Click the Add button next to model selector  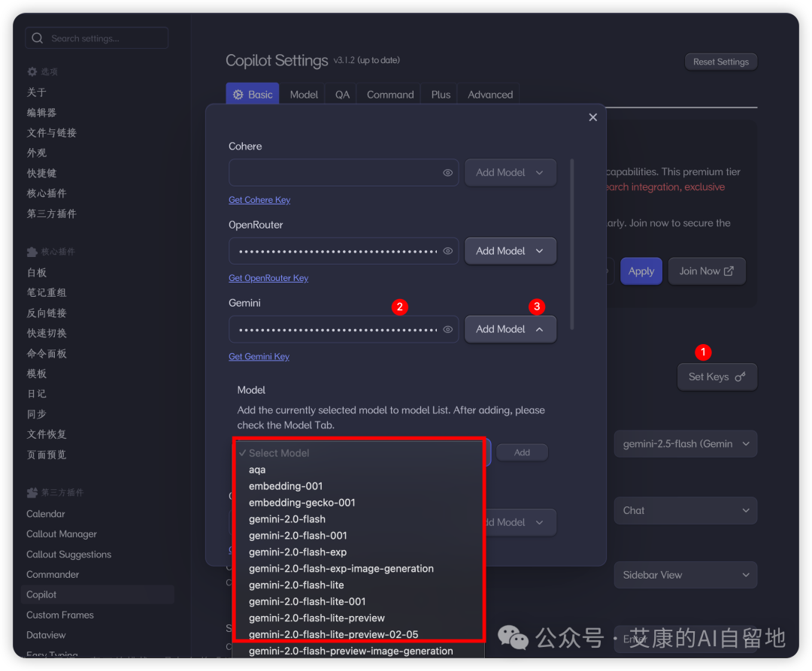522,452
